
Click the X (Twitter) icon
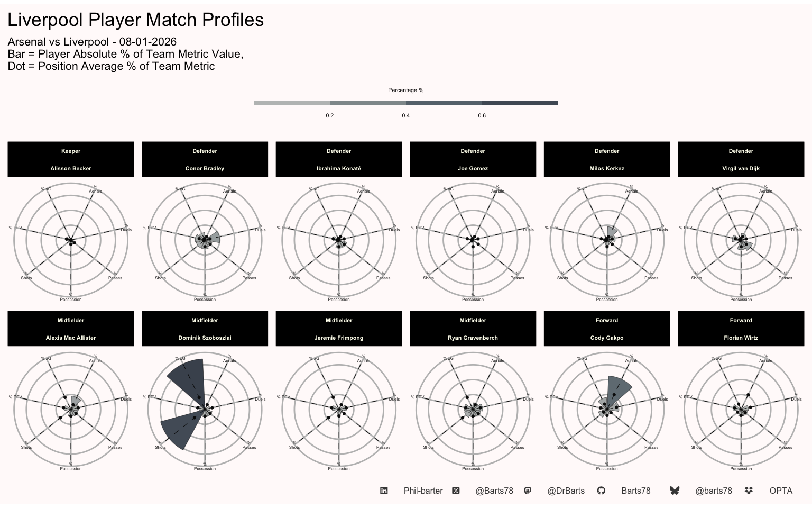pos(456,491)
